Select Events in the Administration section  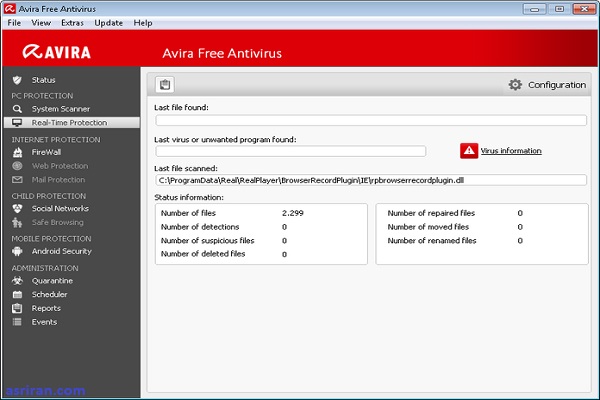(x=44, y=322)
